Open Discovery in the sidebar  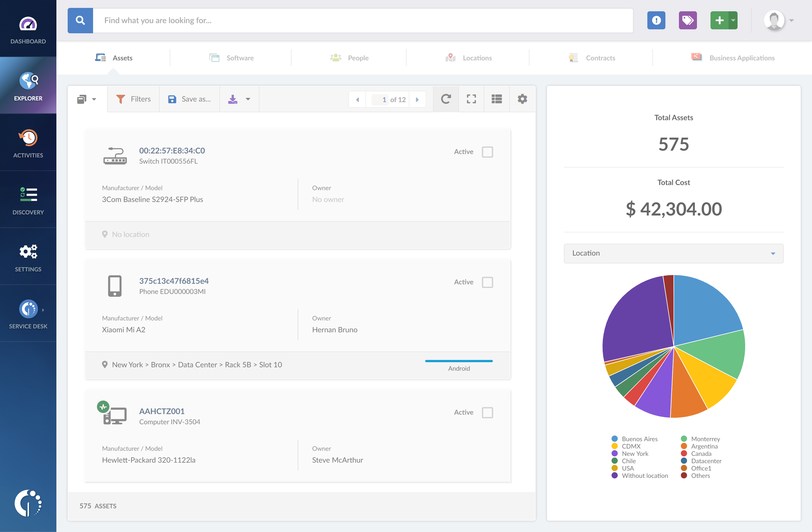point(28,200)
